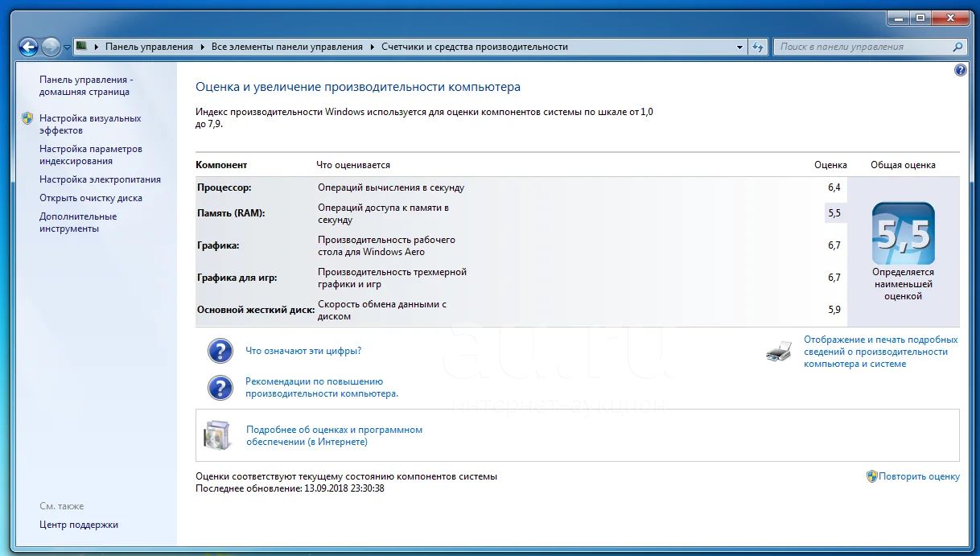The image size is (980, 556).
Task: Click the magnifier icon in the search box
Action: click(957, 47)
